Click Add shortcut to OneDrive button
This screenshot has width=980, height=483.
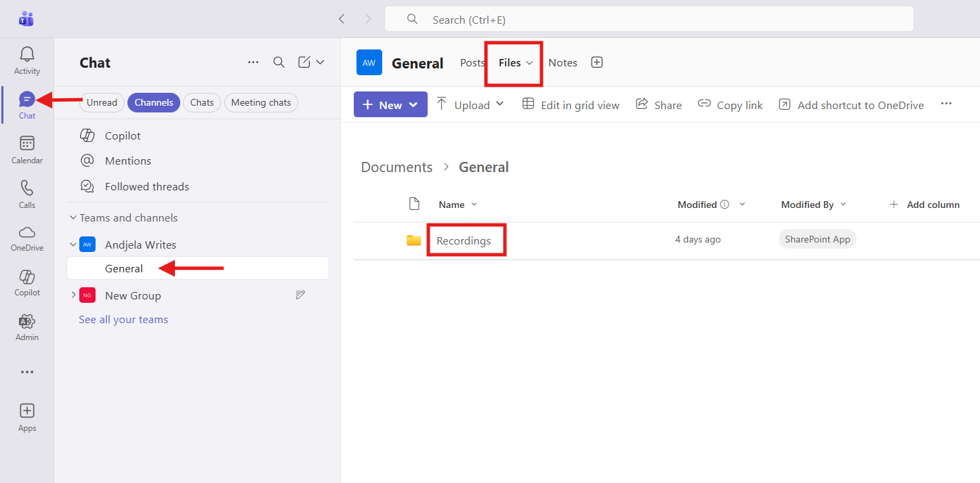click(x=851, y=105)
